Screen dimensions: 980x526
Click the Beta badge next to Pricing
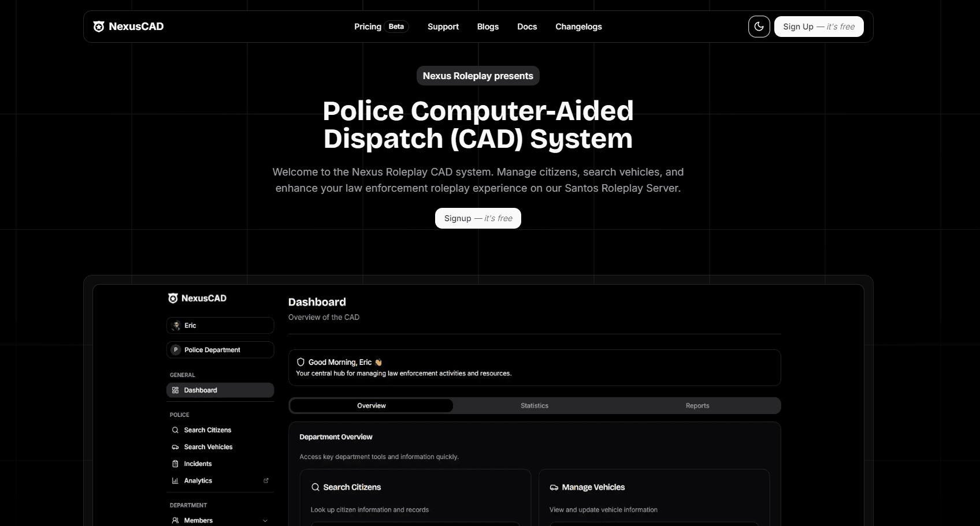[396, 27]
